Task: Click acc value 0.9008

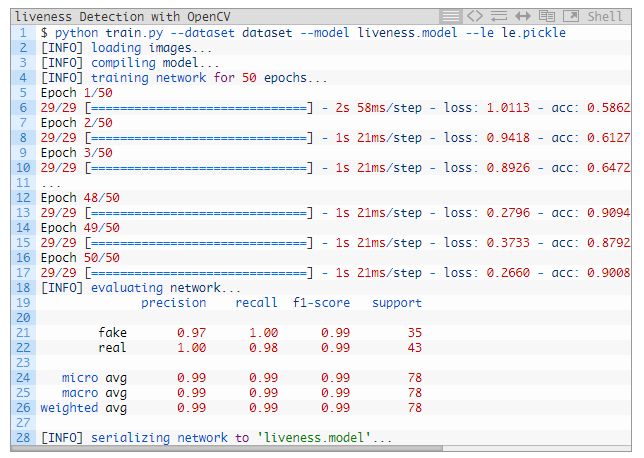Action: click(x=608, y=273)
